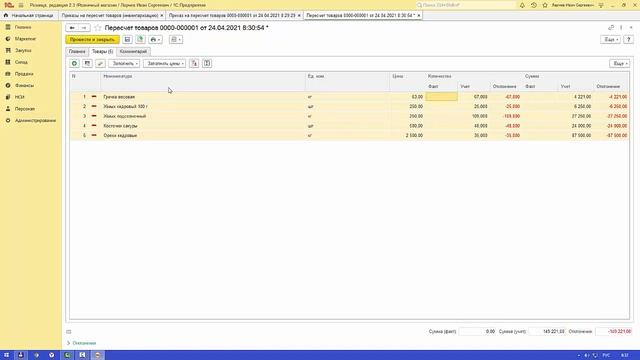Click the system clock in taskbar

(x=624, y=355)
